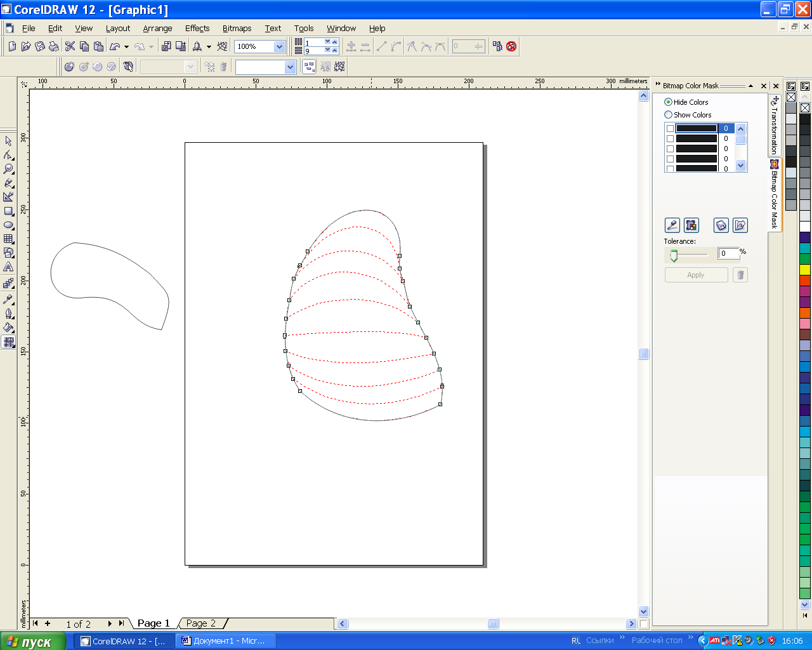
Task: Select the Hide Colors radio button
Action: [x=668, y=102]
